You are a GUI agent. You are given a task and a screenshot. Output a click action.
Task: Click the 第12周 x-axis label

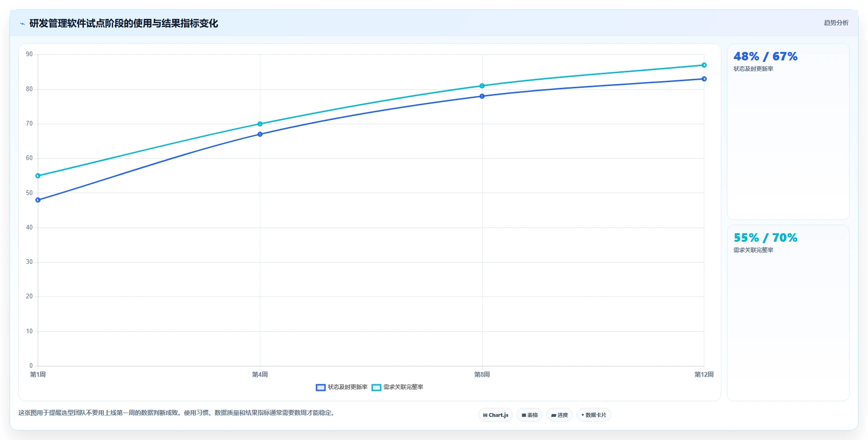704,374
